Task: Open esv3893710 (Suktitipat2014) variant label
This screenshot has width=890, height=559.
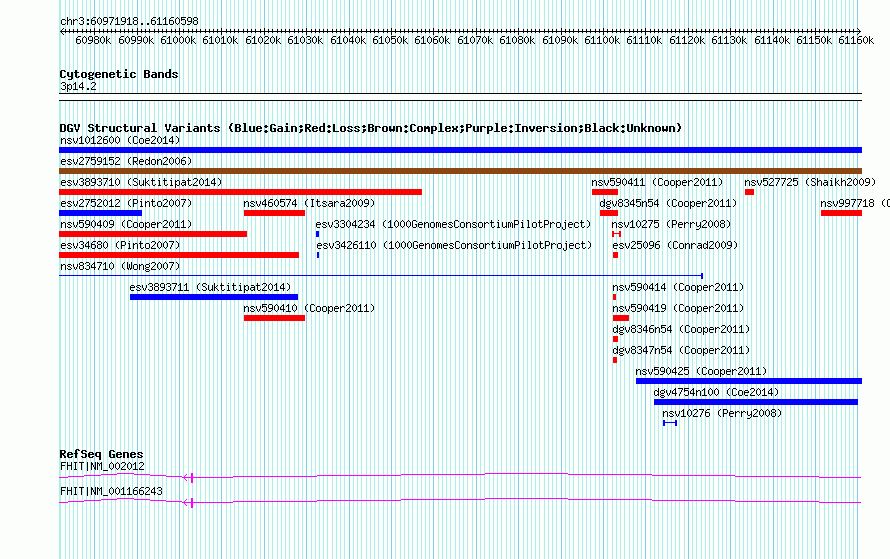Action: click(x=141, y=182)
